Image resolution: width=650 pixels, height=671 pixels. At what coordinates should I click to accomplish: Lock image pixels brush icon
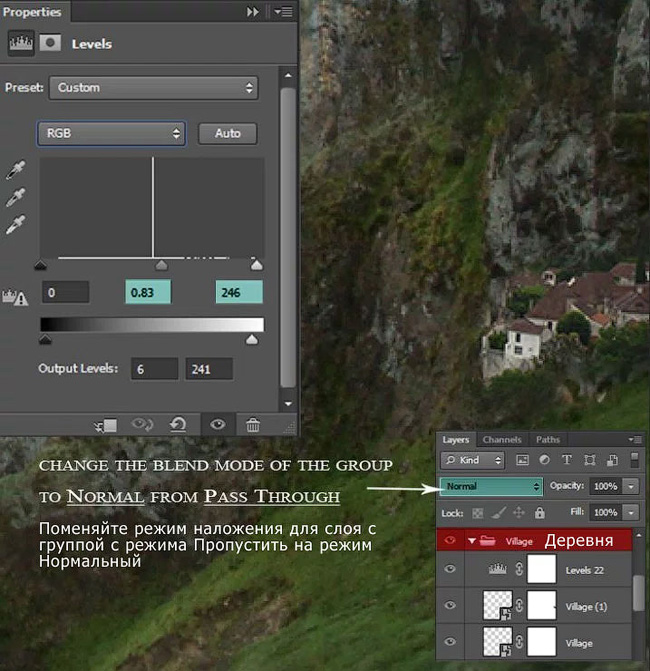(498, 513)
